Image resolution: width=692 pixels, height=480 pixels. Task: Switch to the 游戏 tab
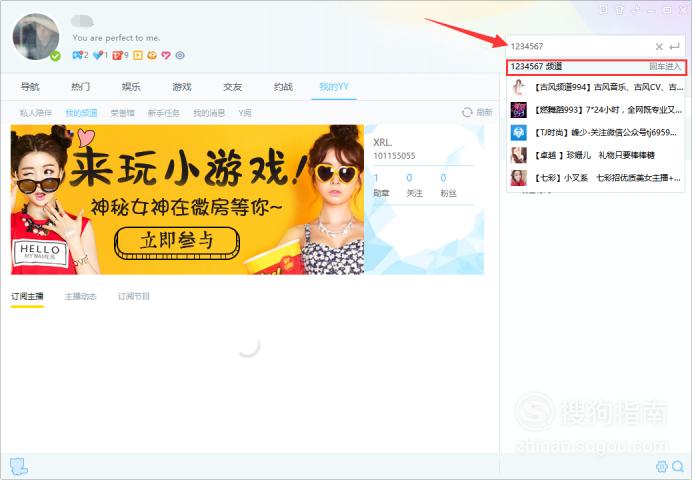coord(182,86)
